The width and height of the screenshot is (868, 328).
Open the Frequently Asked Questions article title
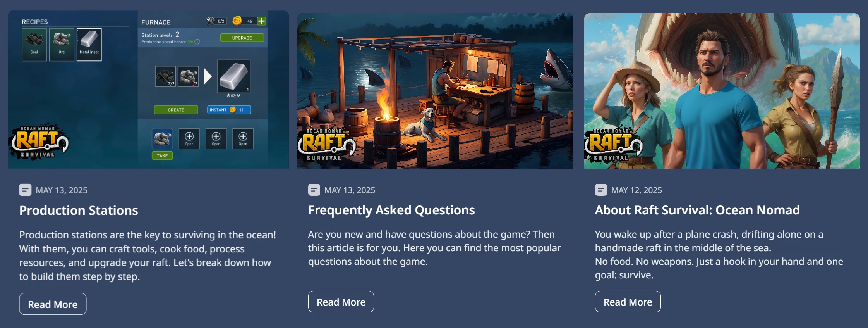tap(391, 210)
